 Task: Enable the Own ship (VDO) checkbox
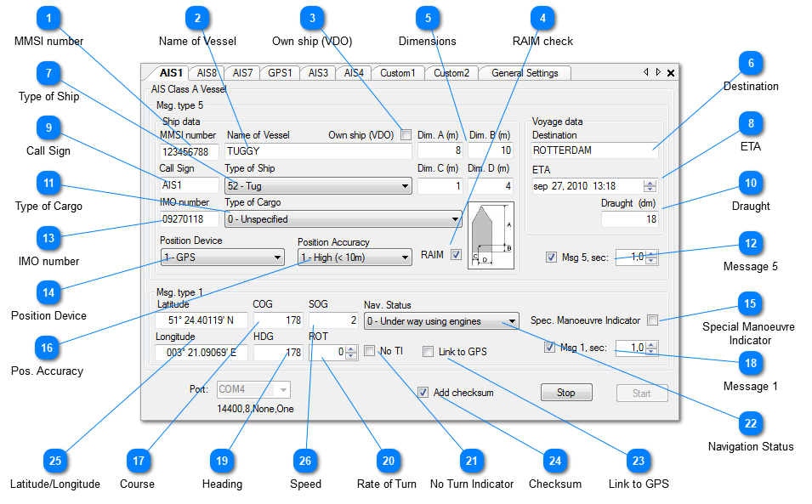coord(406,135)
